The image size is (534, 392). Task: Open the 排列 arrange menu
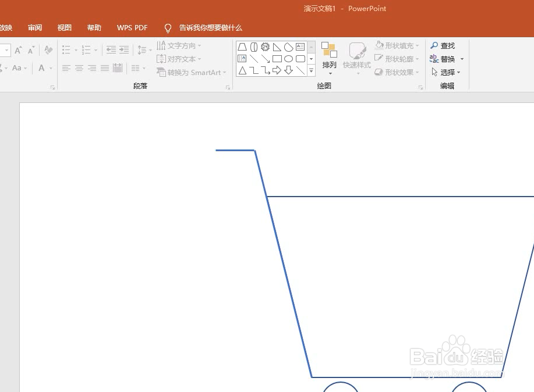[330, 58]
